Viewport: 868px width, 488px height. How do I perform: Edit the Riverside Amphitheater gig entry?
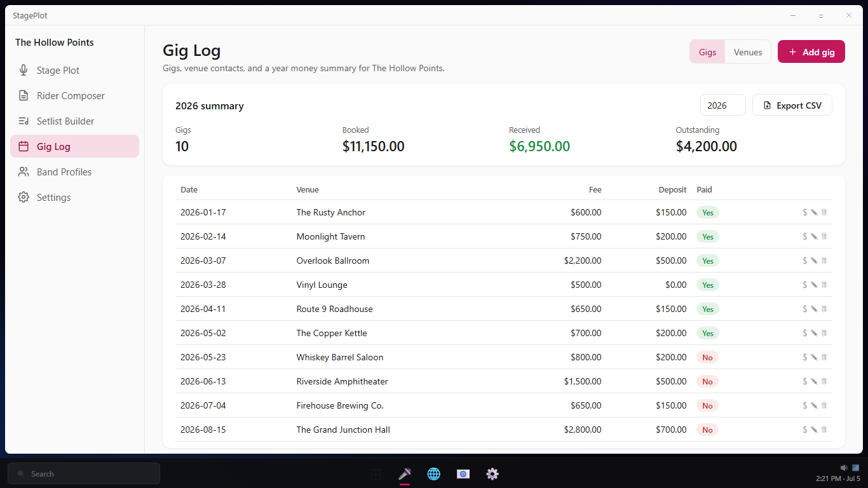pos(814,381)
